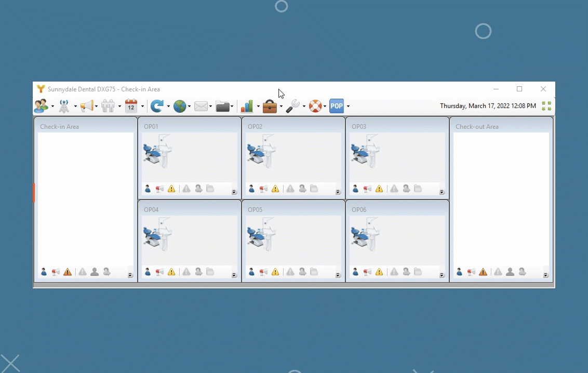The width and height of the screenshot is (588, 373).
Task: Click the antenna tower broadcast icon
Action: (x=64, y=106)
